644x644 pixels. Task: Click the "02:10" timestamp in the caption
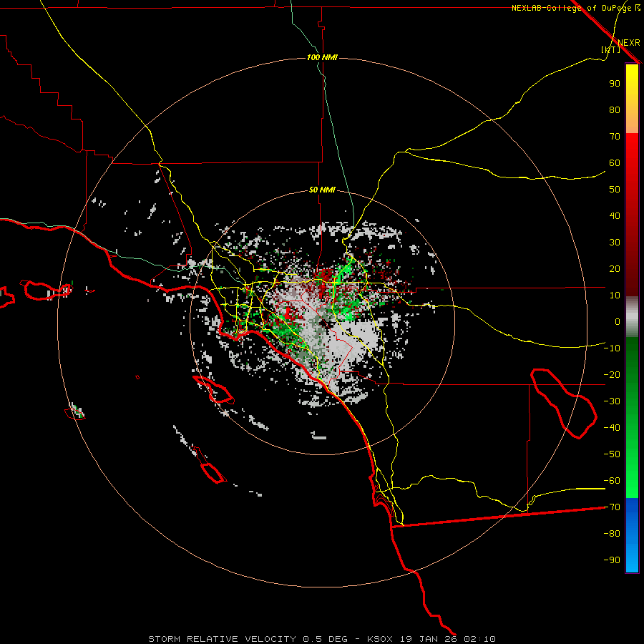pyautogui.click(x=479, y=639)
